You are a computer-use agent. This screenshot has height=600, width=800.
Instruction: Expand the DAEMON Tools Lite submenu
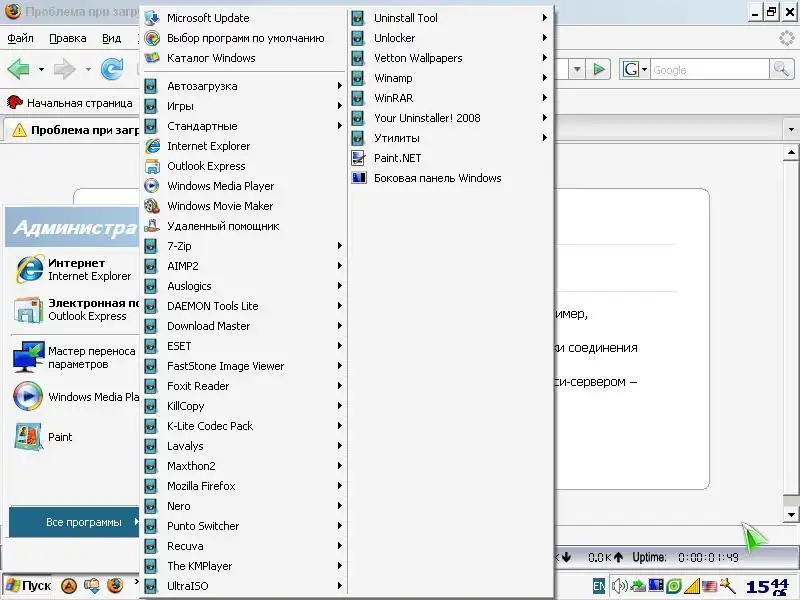pos(244,306)
